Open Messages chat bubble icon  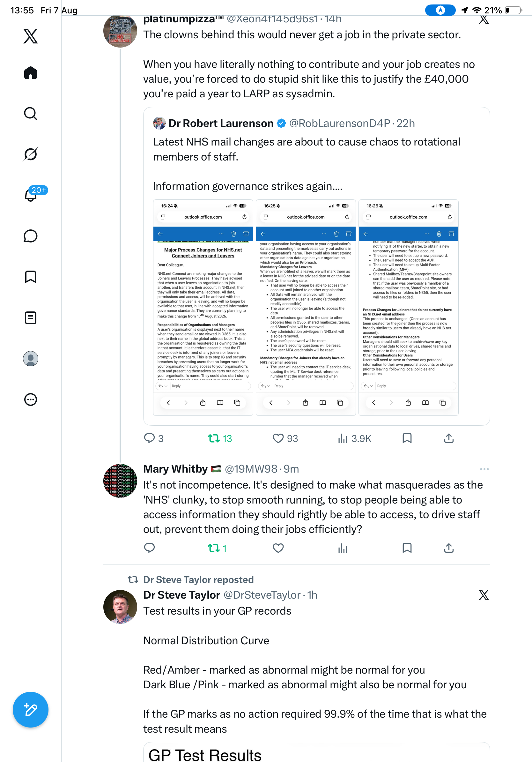click(31, 236)
